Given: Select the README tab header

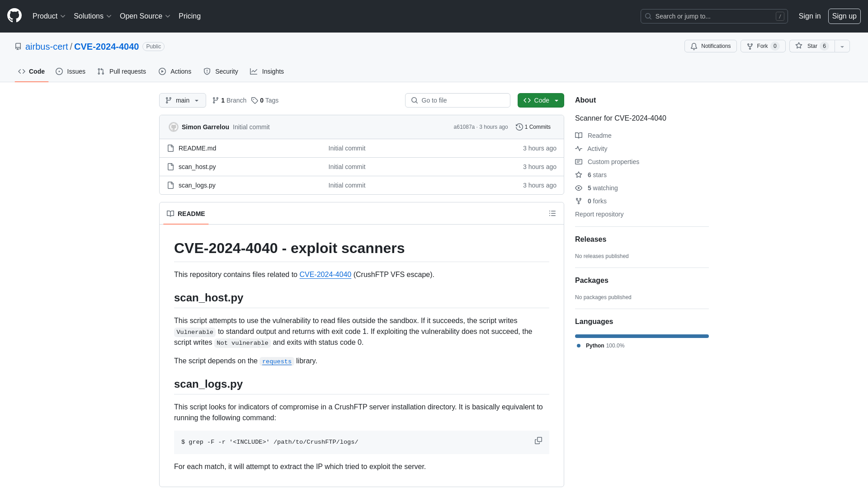Looking at the screenshot, I should coord(186,214).
